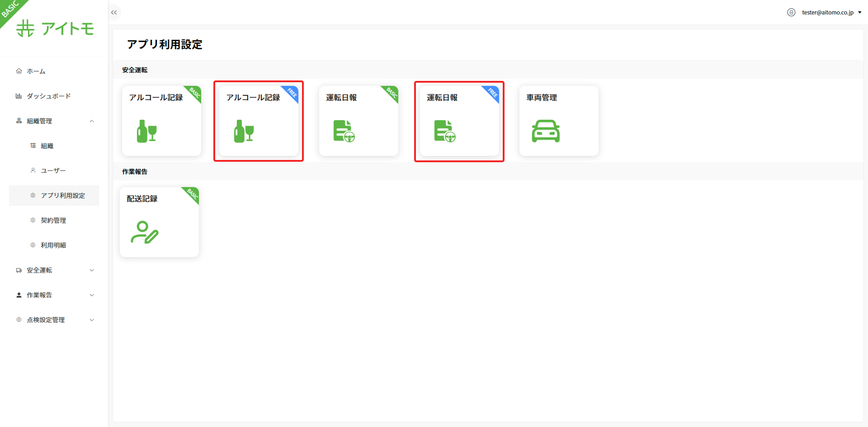Click the person-edit icon on 配送記録 card

point(145,232)
